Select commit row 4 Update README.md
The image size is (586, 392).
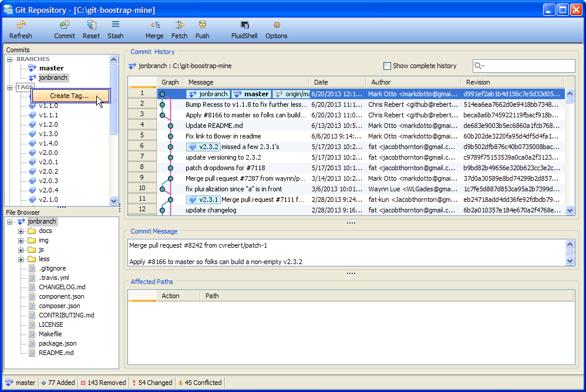tap(346, 126)
